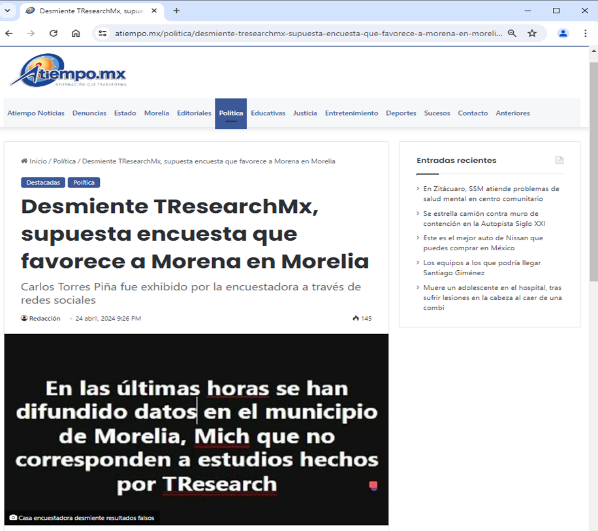Reload the page with the refresh icon
This screenshot has height=531, width=598.
53,34
